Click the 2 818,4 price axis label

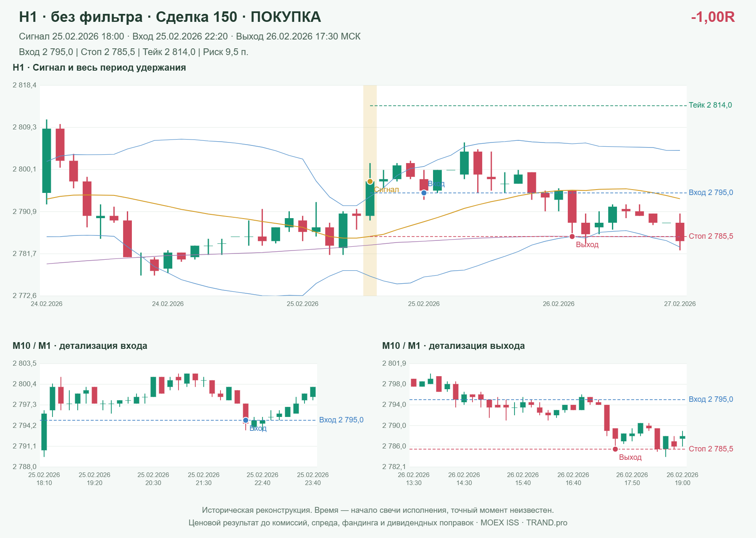24,85
